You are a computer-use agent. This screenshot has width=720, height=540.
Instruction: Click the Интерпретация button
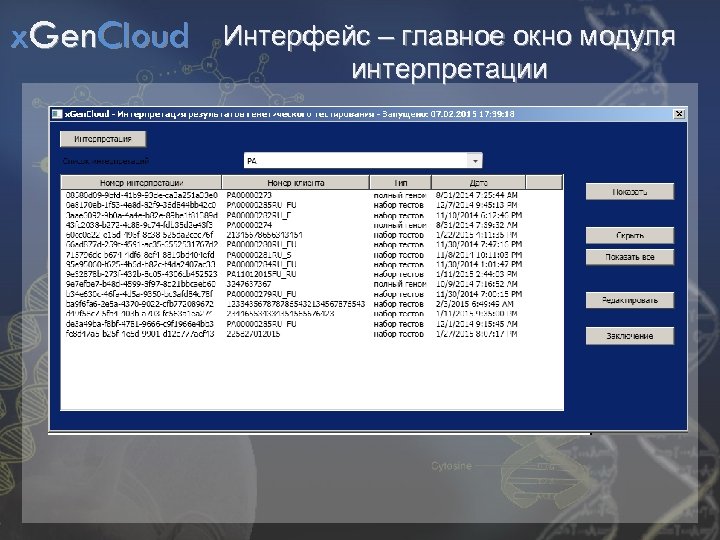[103, 139]
